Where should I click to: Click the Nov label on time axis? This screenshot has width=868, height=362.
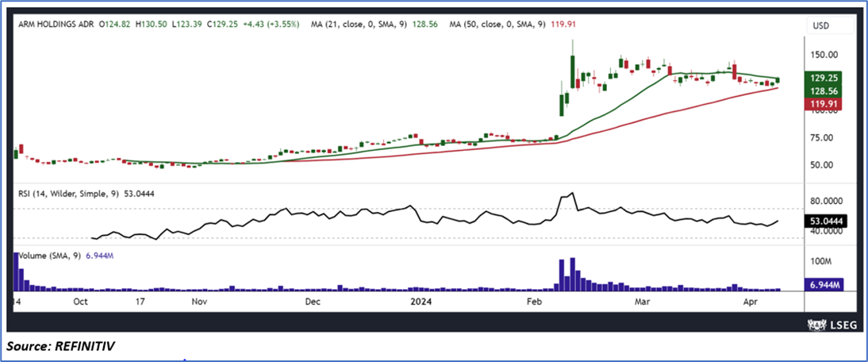tap(198, 302)
